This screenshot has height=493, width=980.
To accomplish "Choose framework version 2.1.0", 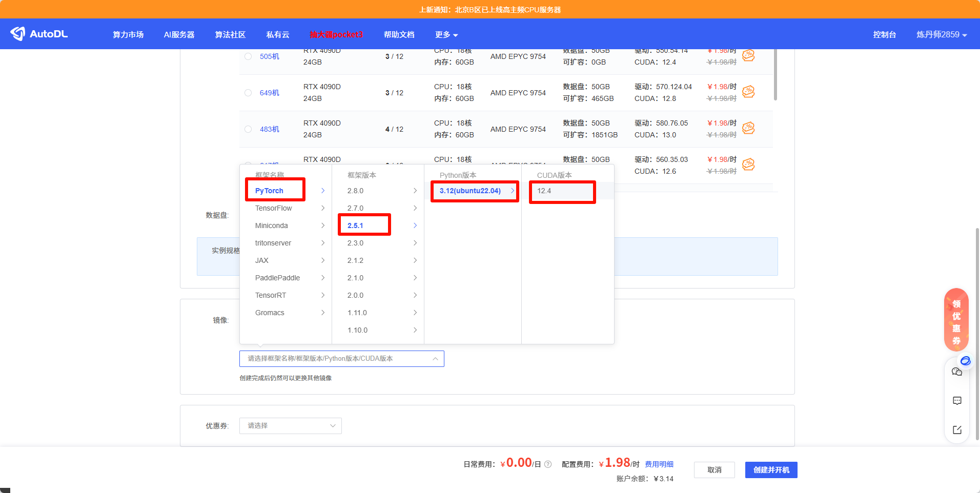I will pos(378,278).
